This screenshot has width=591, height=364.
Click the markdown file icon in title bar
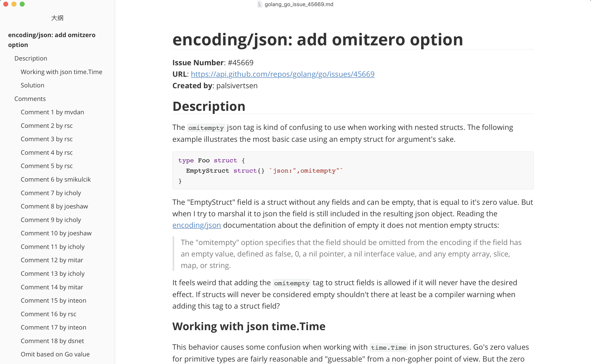(260, 4)
